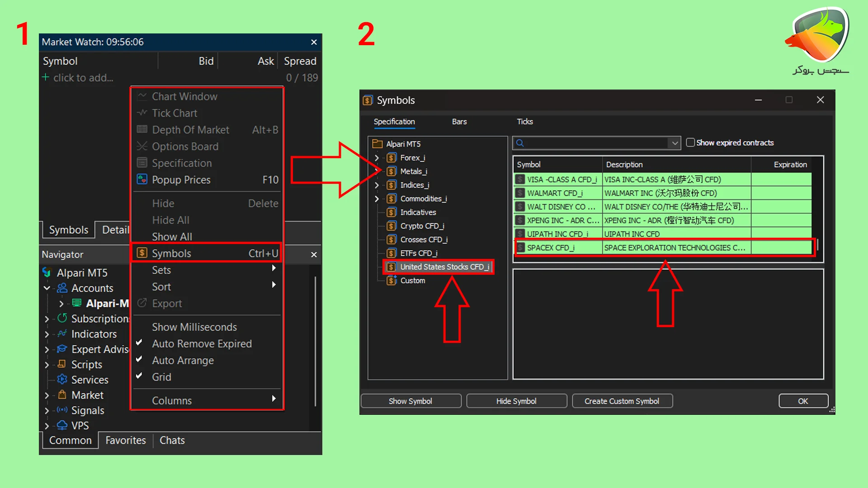This screenshot has width=868, height=488.
Task: Expand the Indices_i group in Symbols tree
Action: point(377,185)
